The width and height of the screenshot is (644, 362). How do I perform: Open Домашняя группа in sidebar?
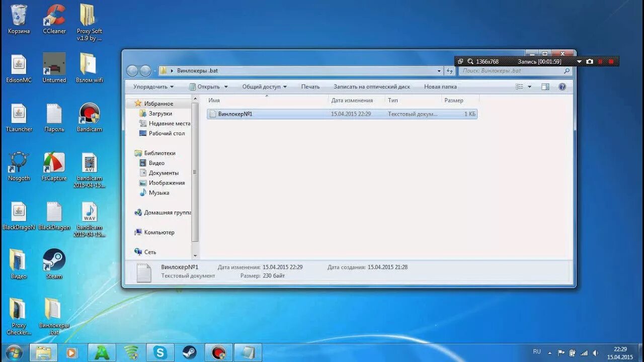163,213
